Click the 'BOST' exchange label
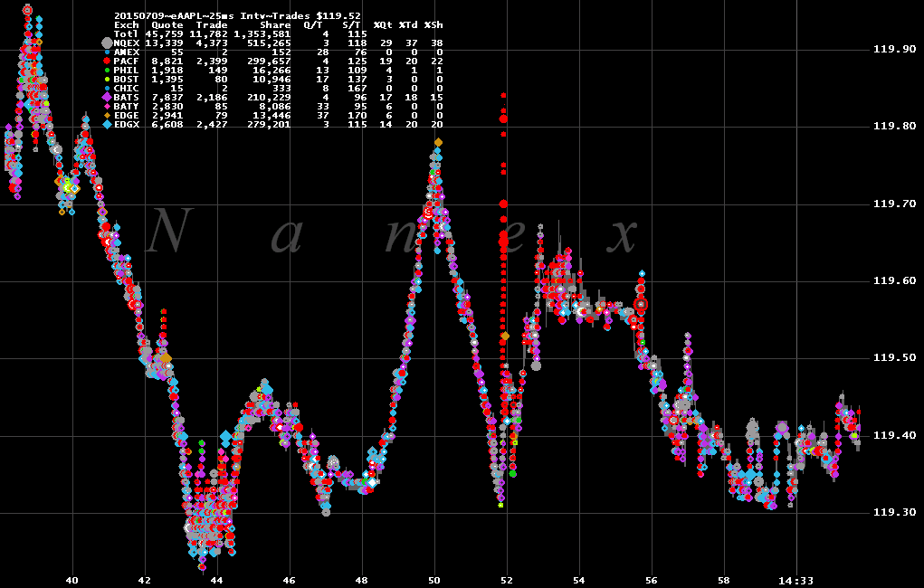The image size is (924, 588). tap(126, 80)
